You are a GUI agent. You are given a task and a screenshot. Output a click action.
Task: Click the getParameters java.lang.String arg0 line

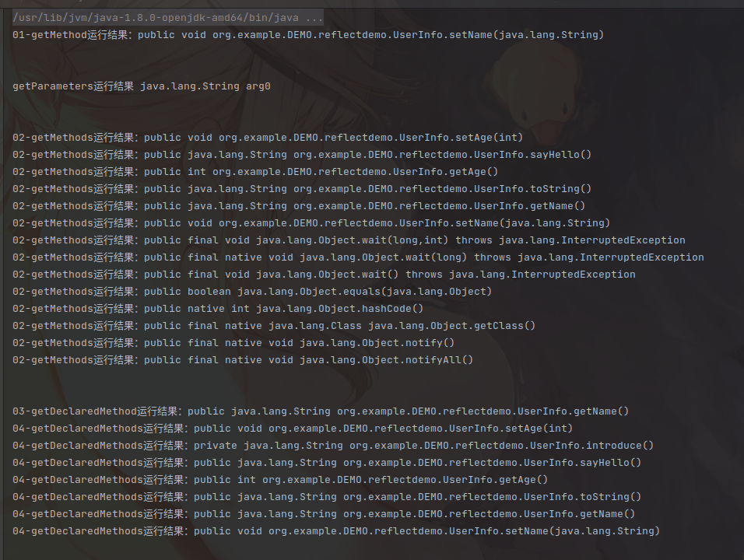click(142, 86)
